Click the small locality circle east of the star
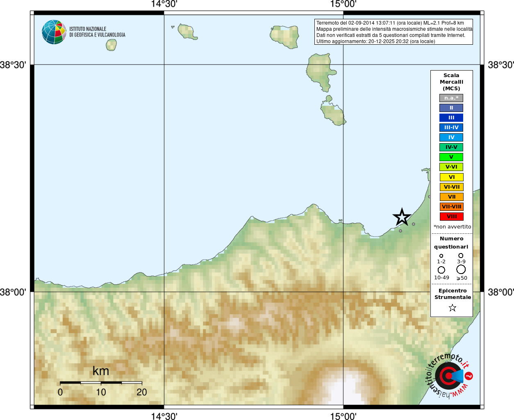Viewport: 514px width, 420px height. (x=413, y=224)
